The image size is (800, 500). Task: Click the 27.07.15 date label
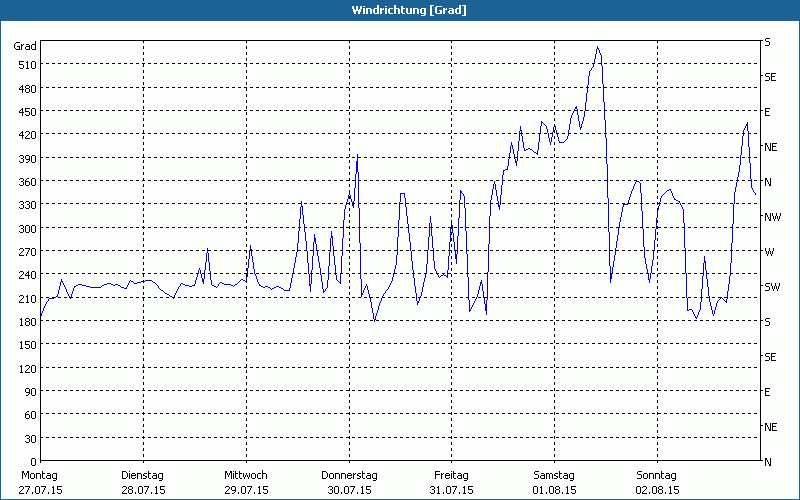click(40, 490)
